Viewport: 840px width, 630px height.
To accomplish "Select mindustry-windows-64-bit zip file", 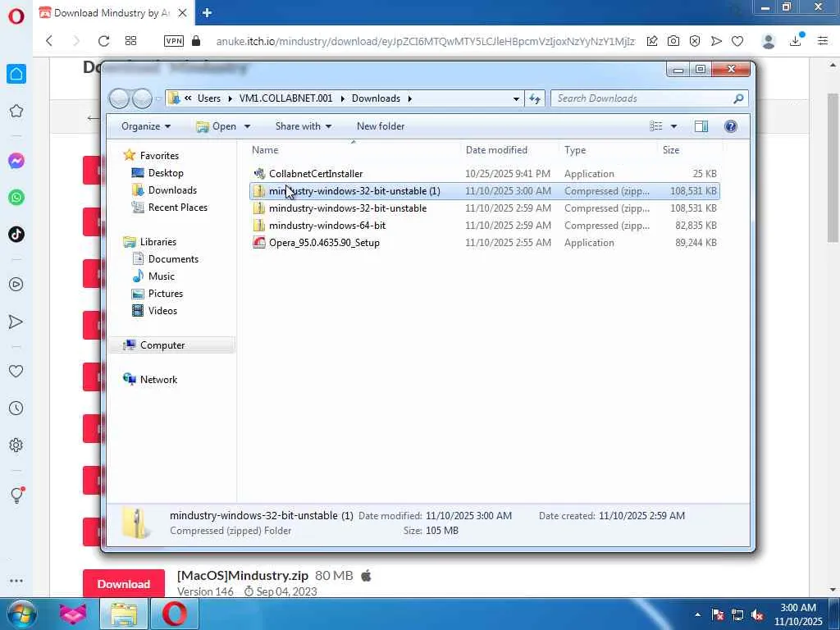I will coord(484,226).
